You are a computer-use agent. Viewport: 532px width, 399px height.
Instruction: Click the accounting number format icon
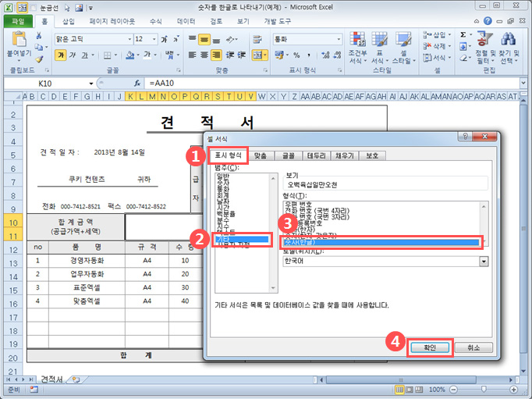(x=279, y=55)
